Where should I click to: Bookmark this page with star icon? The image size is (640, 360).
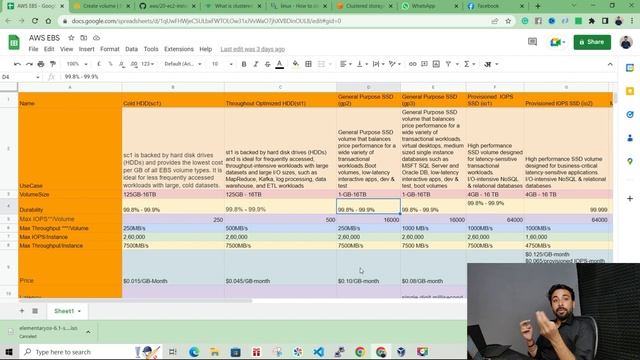click(x=508, y=21)
